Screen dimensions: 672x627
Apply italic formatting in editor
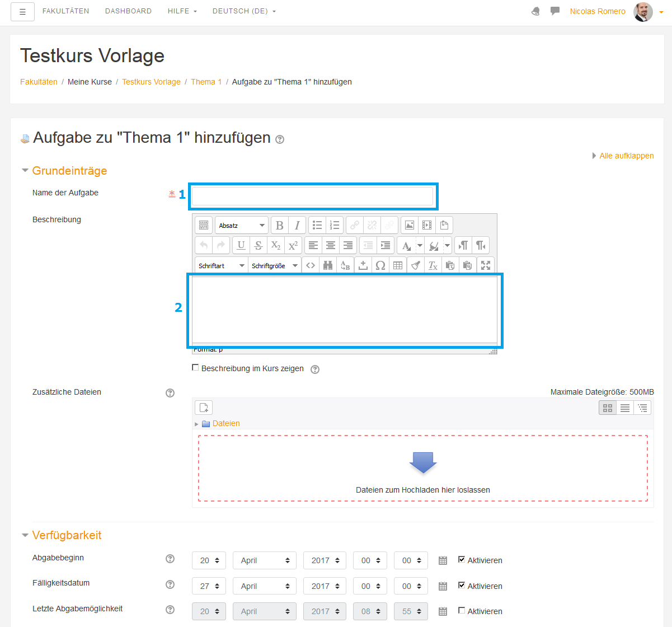click(297, 226)
